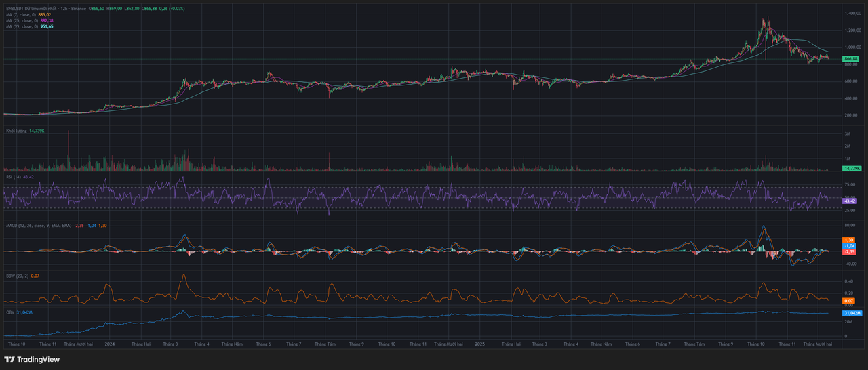The width and height of the screenshot is (868, 370).
Task: Click the 3M volume axis value
Action: (x=848, y=134)
